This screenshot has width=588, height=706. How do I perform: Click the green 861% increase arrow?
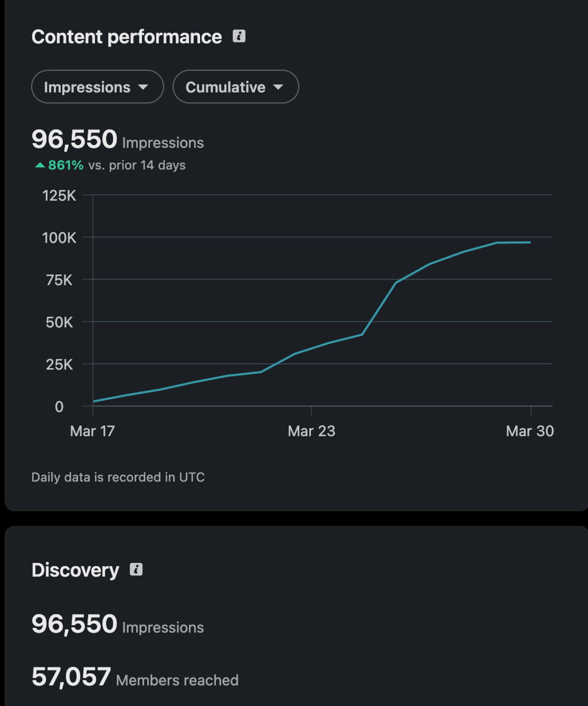coord(40,165)
